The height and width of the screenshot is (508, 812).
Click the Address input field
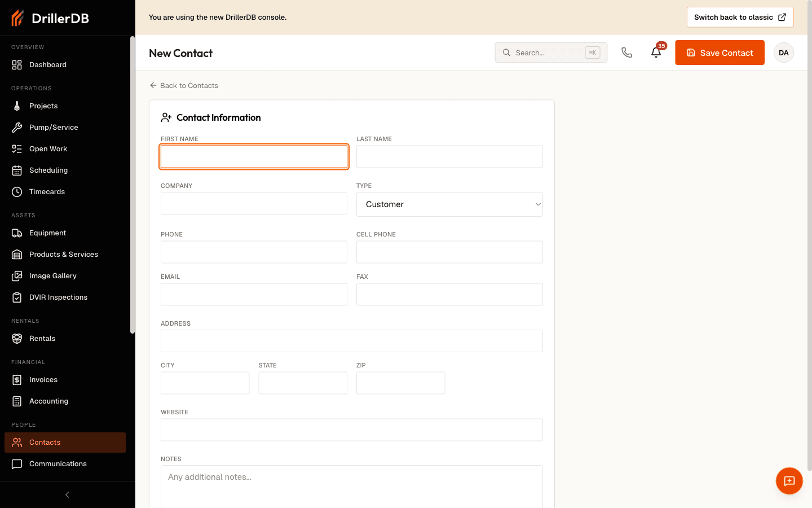click(352, 341)
